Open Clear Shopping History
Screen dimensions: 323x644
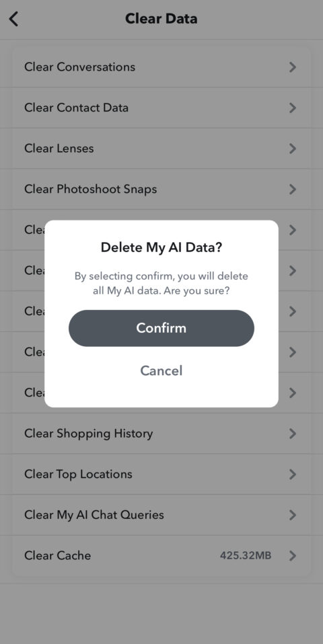pos(161,434)
